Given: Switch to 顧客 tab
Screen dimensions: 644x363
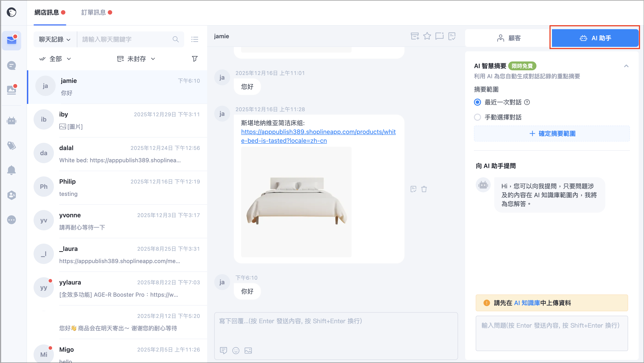Looking at the screenshot, I should click(508, 38).
